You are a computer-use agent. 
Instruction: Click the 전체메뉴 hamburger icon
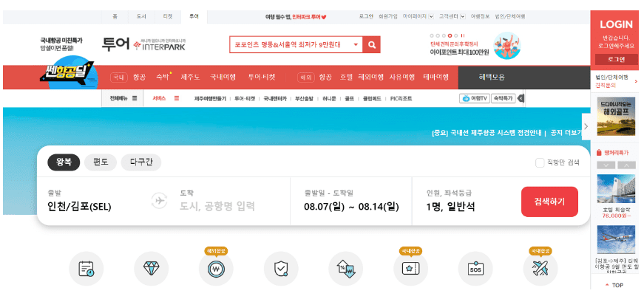(x=135, y=98)
